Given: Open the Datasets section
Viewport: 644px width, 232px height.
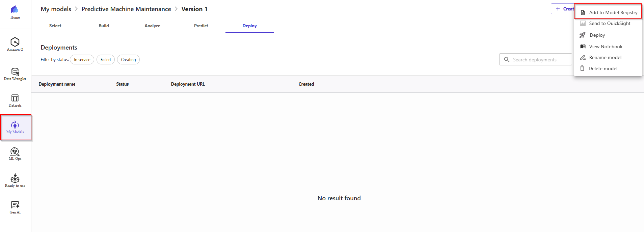Looking at the screenshot, I should point(15,100).
